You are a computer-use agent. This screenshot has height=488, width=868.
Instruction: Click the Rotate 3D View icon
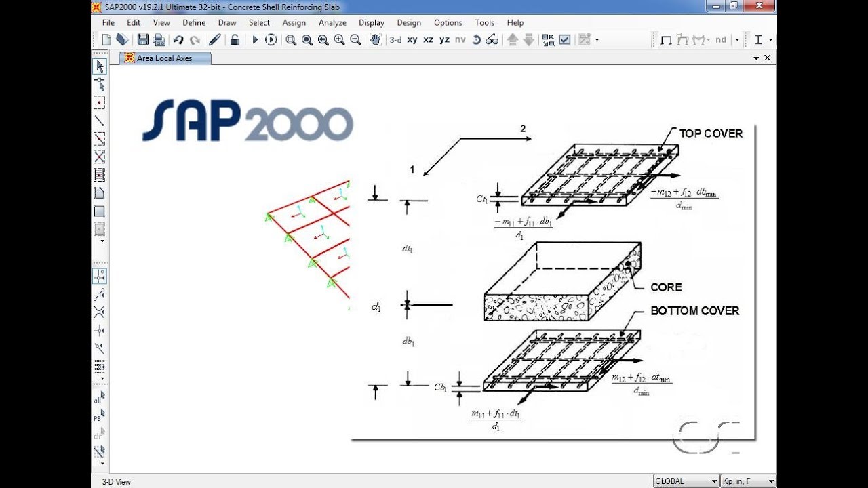[x=477, y=40]
